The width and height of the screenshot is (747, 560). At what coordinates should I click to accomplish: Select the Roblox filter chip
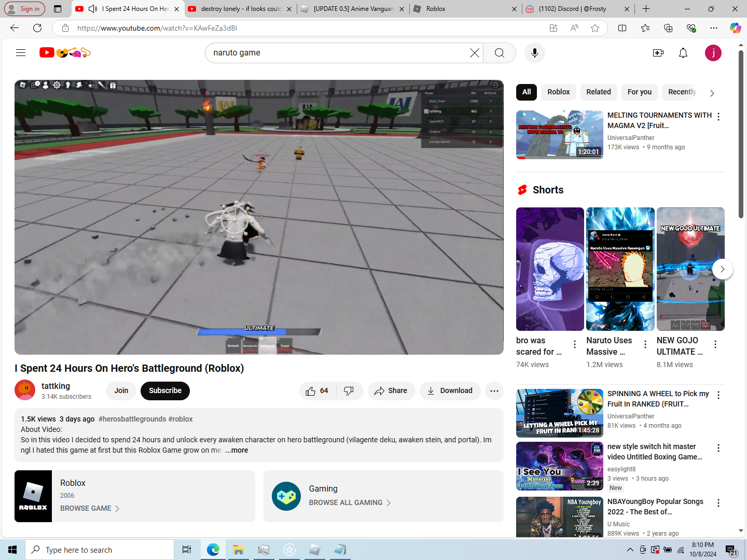coord(559,92)
